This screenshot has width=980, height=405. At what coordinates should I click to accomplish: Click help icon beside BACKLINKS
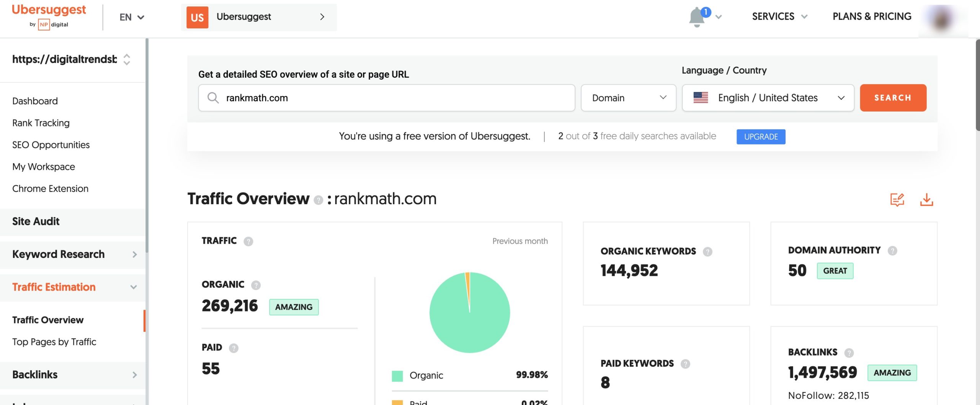pos(849,353)
